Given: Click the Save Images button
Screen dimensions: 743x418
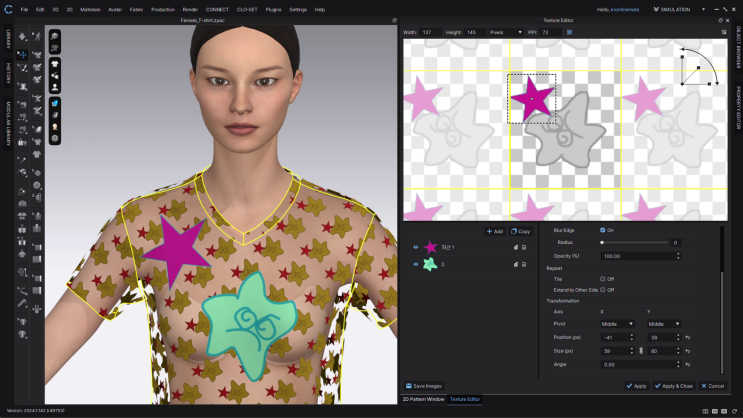Looking at the screenshot, I should point(424,386).
